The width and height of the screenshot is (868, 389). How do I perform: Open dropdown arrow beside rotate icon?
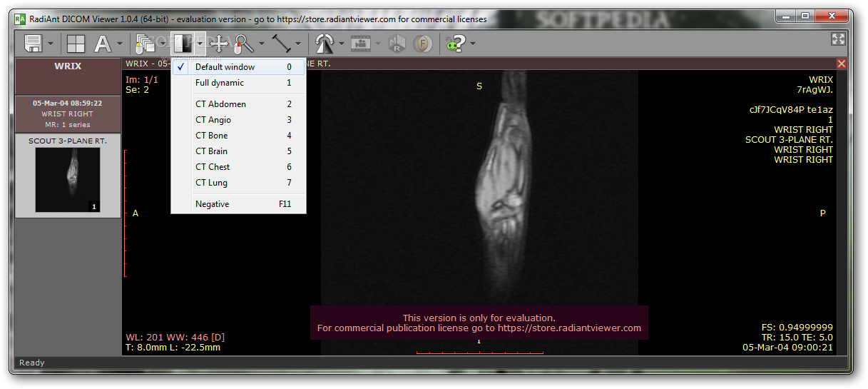(x=342, y=44)
